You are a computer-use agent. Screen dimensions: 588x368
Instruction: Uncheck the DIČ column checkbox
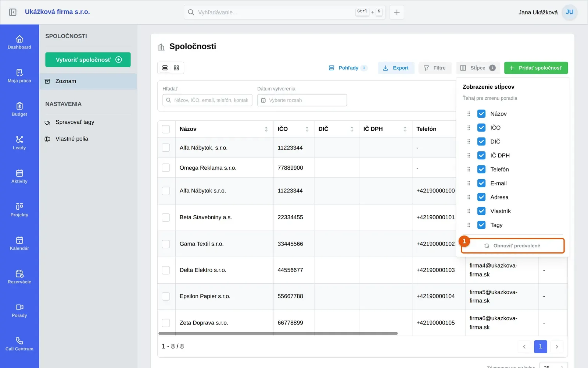click(x=481, y=142)
